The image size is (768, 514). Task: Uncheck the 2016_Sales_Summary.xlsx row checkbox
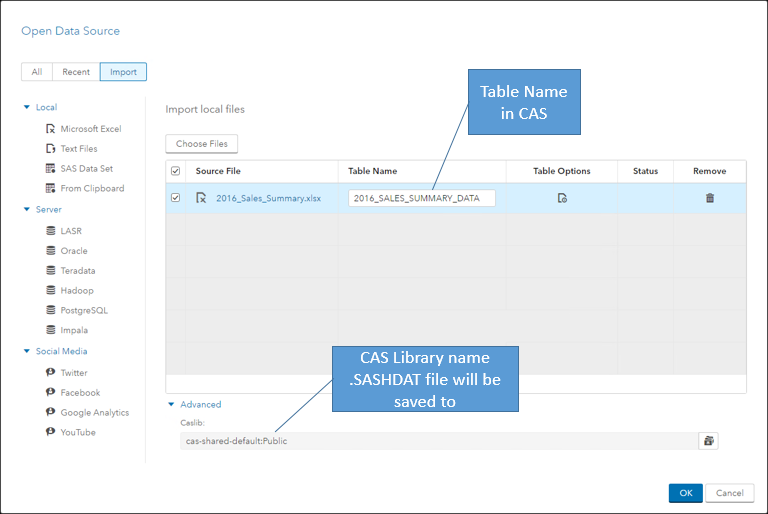point(176,198)
